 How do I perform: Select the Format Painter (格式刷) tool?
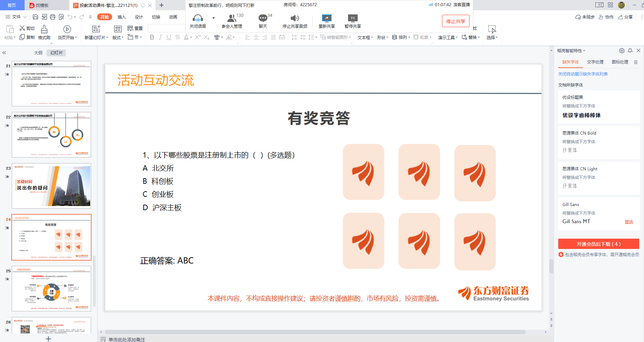point(44,33)
